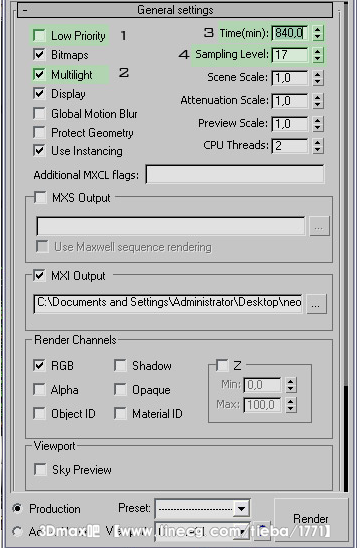The height and width of the screenshot is (548, 360).
Task: Click the Scene Scale spinner
Action: 317,78
